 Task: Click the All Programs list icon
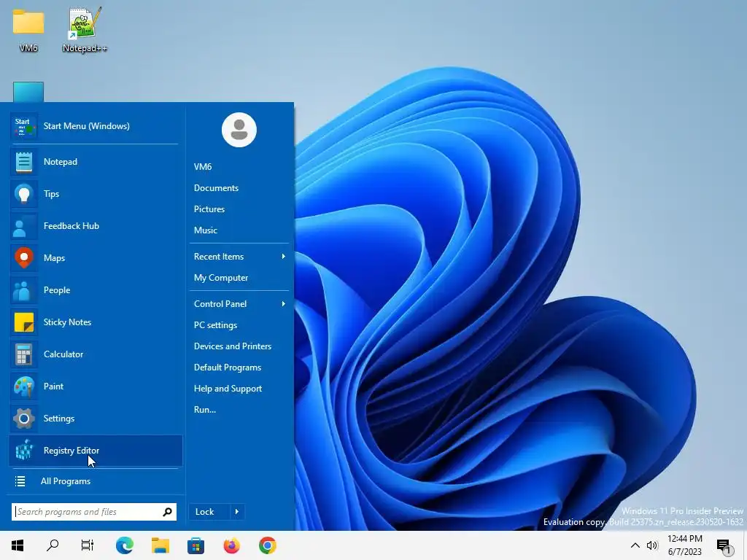pyautogui.click(x=20, y=481)
